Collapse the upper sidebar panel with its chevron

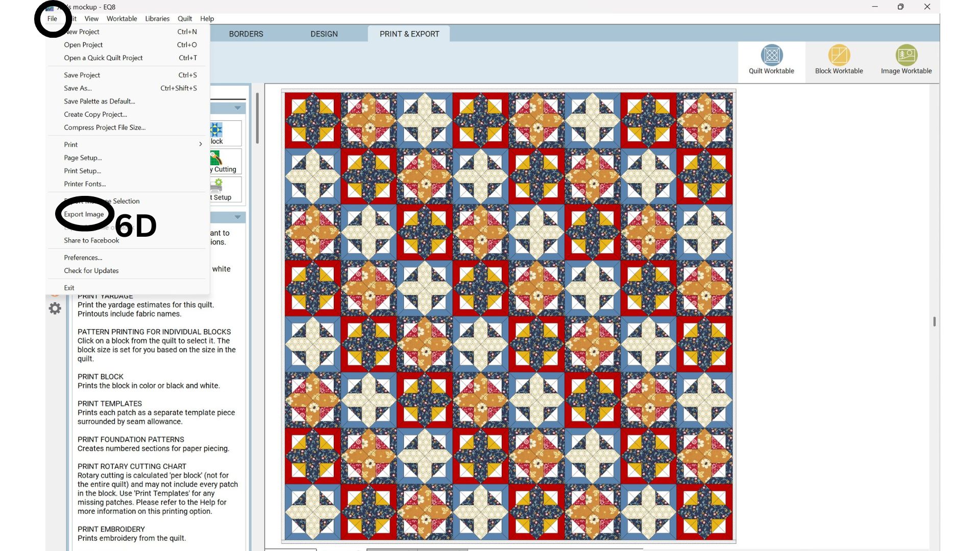(x=237, y=108)
